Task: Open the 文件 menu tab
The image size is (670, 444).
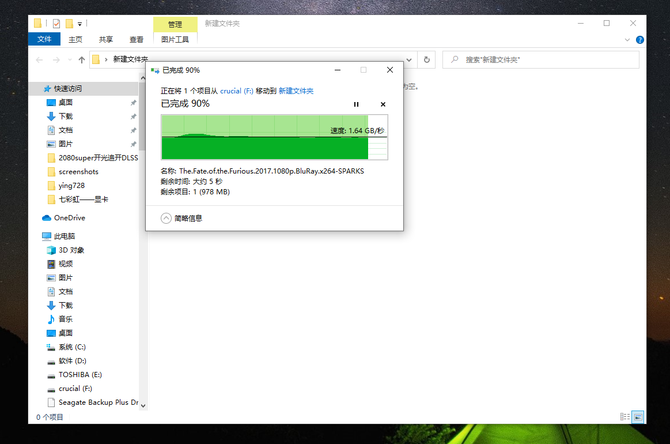Action: pos(44,39)
